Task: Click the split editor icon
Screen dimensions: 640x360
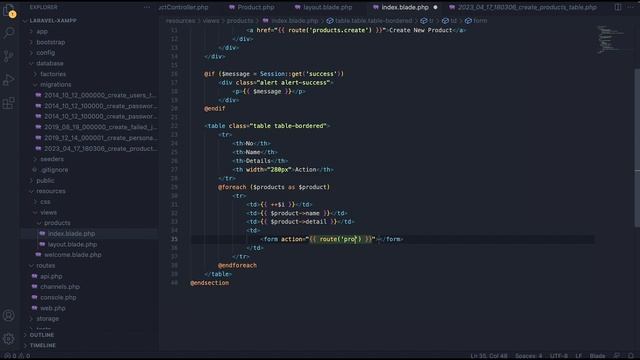Action: pos(618,7)
